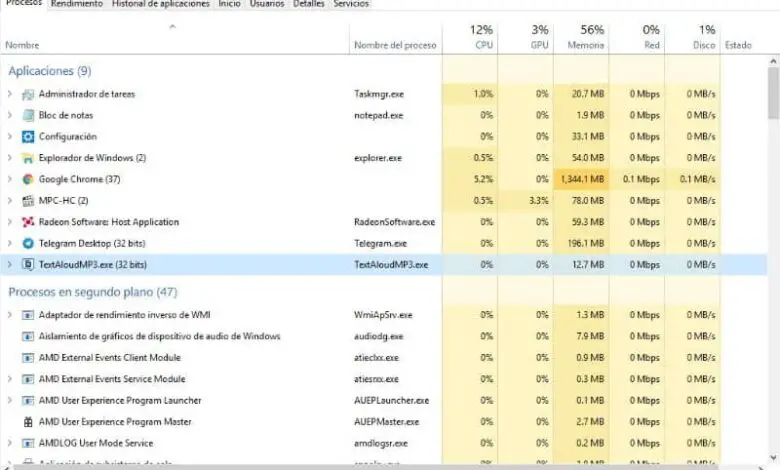The width and height of the screenshot is (780, 470).
Task: Click the explorer.exe process name
Action: click(x=378, y=158)
